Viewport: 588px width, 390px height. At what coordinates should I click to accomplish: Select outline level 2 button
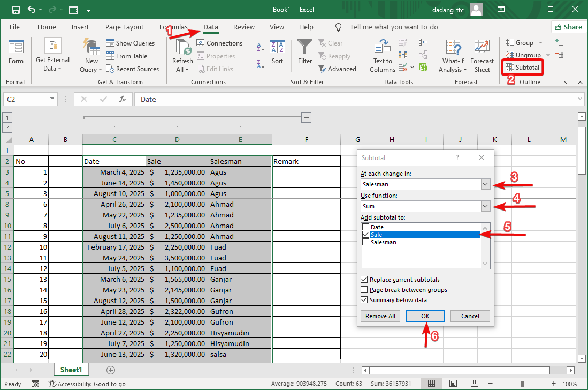(7, 128)
